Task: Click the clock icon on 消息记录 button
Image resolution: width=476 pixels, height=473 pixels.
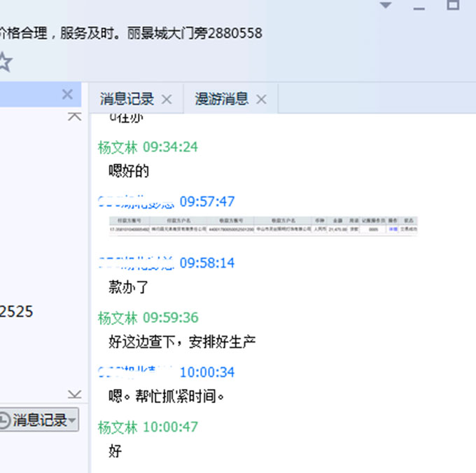Action: click(x=4, y=420)
